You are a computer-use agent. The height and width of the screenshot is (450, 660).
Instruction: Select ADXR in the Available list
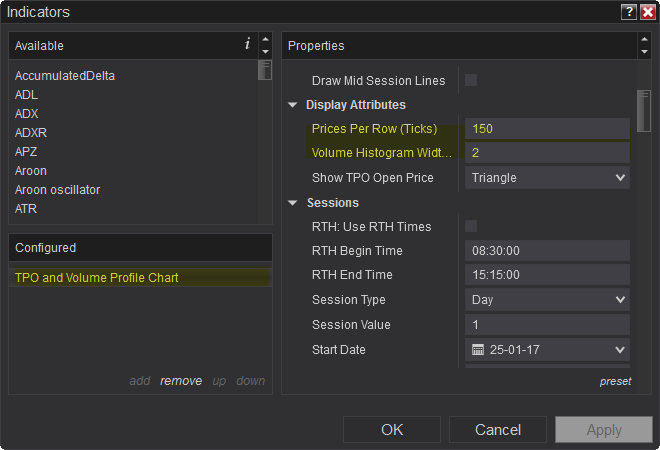31,133
